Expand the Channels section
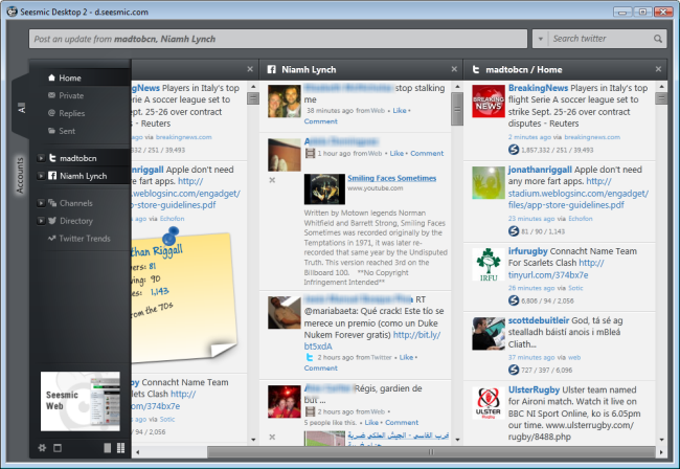Image resolution: width=680 pixels, height=469 pixels. click(41, 203)
